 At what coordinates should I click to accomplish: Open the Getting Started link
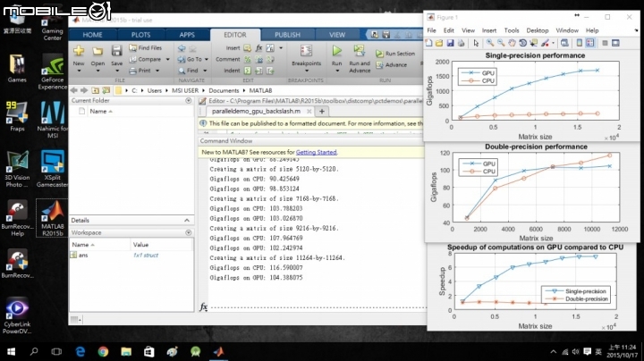[x=316, y=152]
